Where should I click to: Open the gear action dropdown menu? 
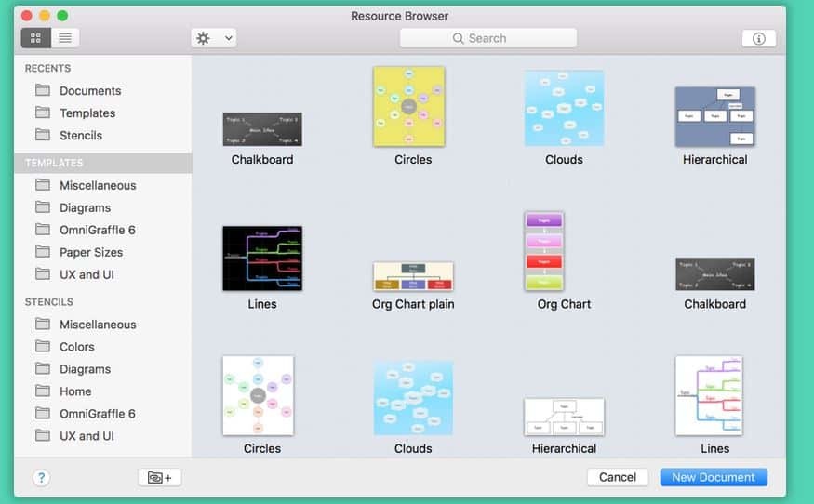[213, 38]
